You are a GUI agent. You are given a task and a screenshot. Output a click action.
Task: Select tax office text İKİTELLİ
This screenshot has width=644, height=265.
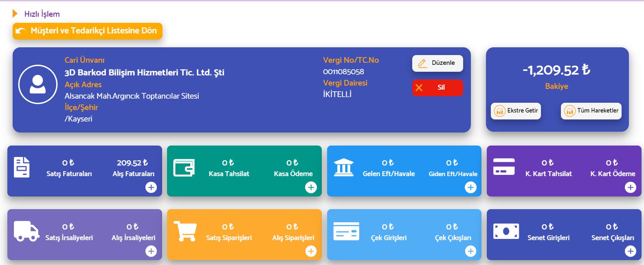337,94
